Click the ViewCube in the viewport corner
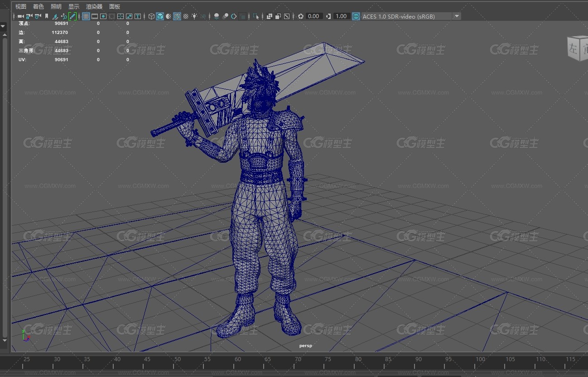The image size is (588, 377). [577, 48]
